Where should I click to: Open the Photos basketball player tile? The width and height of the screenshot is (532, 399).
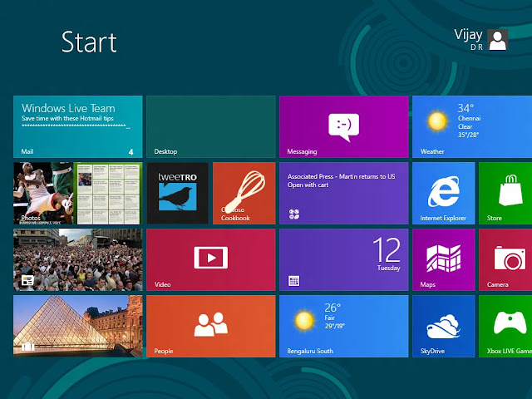(43, 193)
